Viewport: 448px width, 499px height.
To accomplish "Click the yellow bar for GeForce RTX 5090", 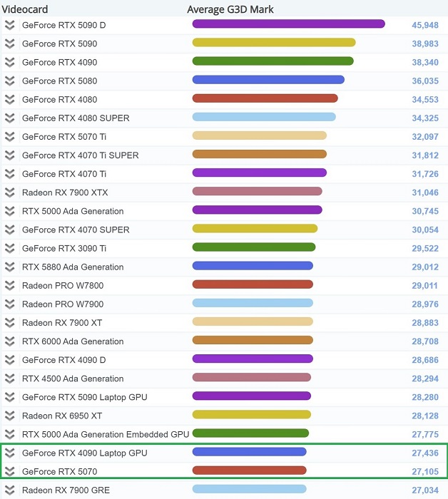I will pos(274,42).
